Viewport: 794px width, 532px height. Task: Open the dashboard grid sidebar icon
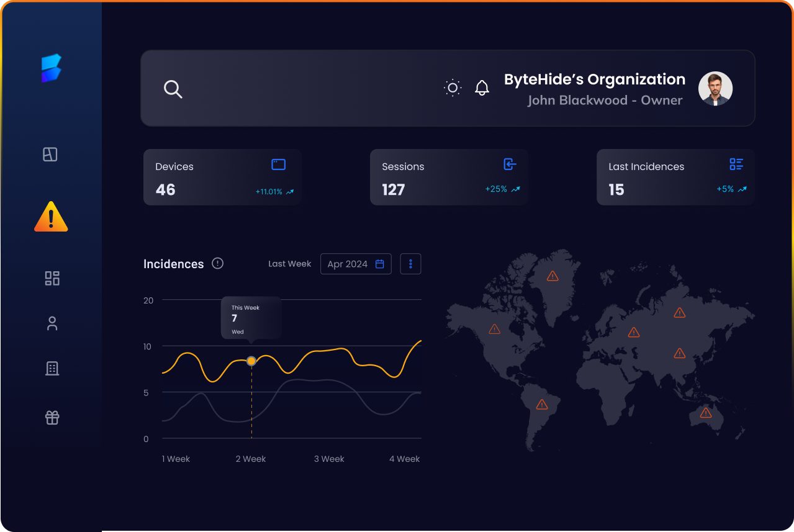52,278
